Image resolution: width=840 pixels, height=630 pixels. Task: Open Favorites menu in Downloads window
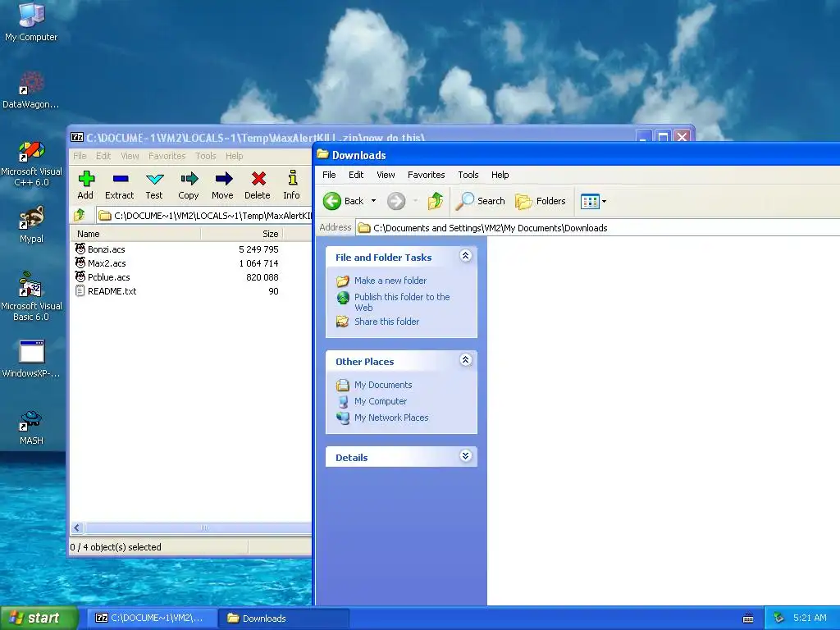pos(426,175)
